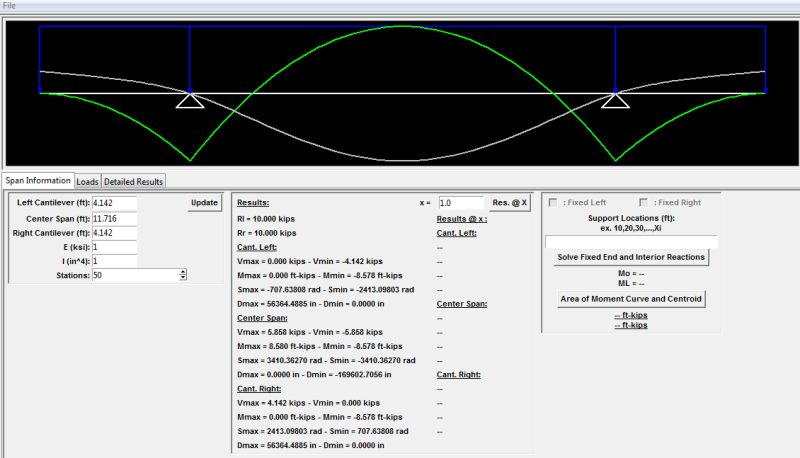This screenshot has height=458, width=800.
Task: Click Solve Fixed End and Interior Reactions
Action: click(x=631, y=257)
